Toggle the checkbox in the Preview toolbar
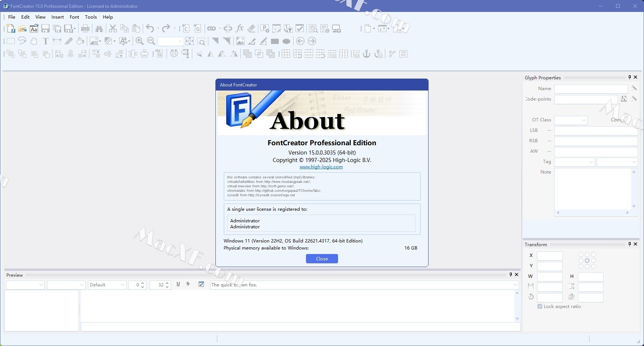This screenshot has width=644, height=346. 201,285
